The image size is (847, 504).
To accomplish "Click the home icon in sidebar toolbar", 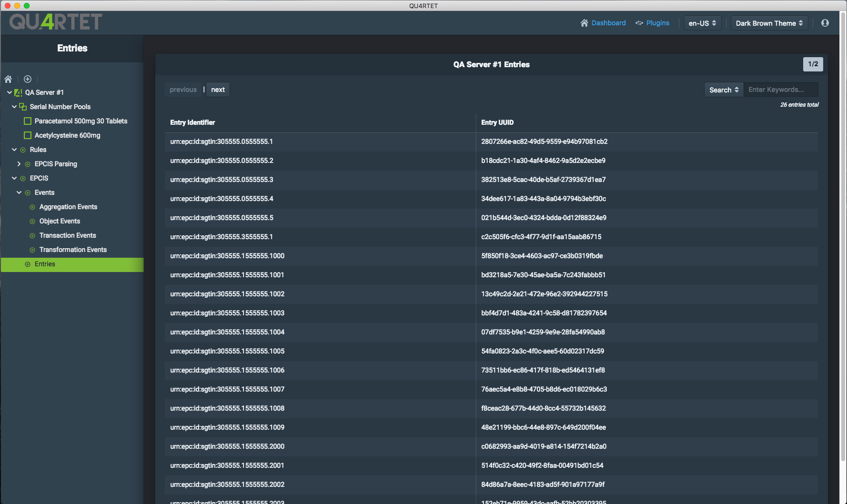I will [8, 79].
